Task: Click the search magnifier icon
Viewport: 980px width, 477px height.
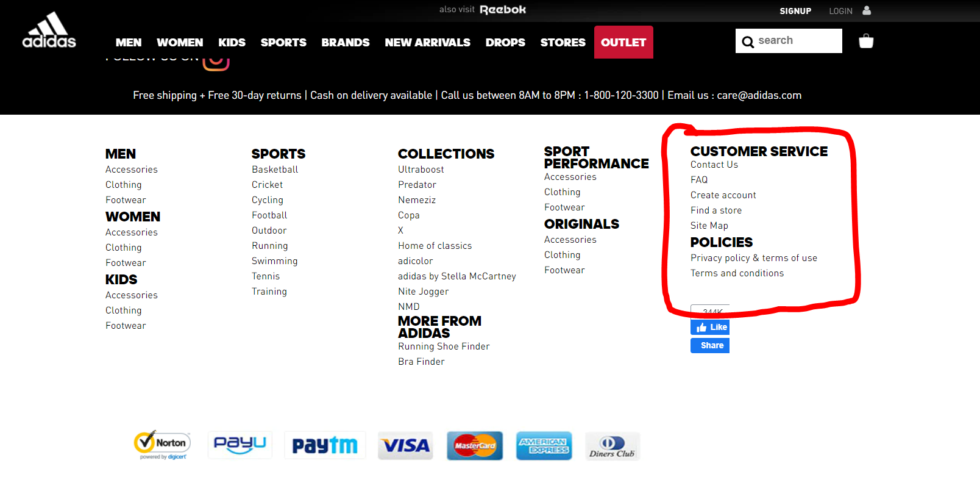Action: pos(748,41)
